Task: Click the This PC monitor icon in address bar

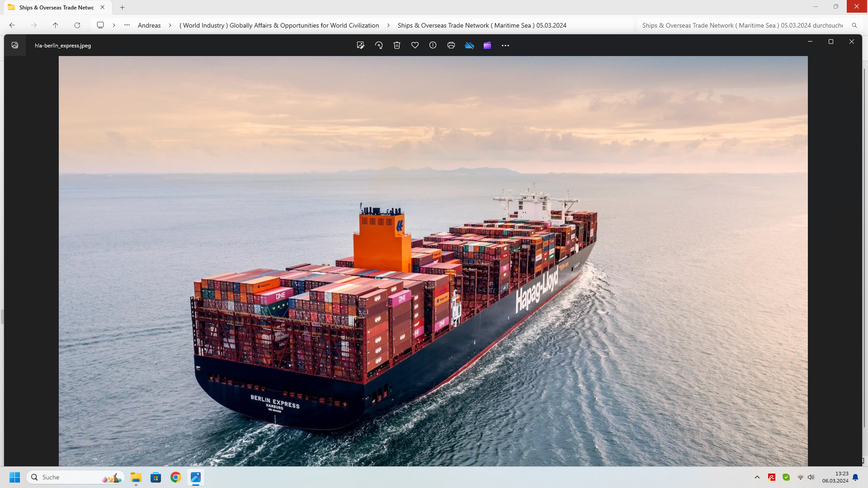Action: (x=100, y=25)
